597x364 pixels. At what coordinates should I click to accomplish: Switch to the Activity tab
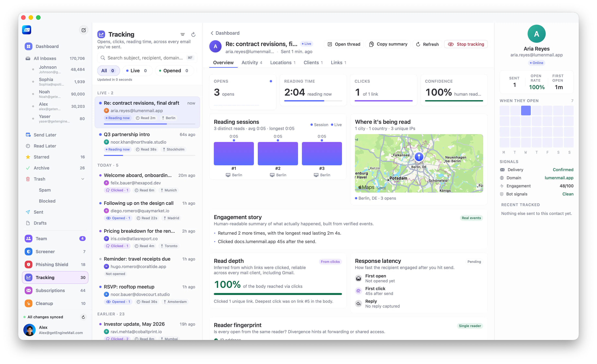coord(252,62)
